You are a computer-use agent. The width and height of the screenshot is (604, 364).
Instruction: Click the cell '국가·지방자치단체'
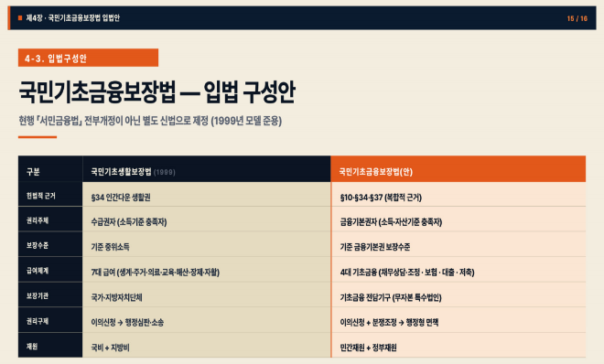207,294
